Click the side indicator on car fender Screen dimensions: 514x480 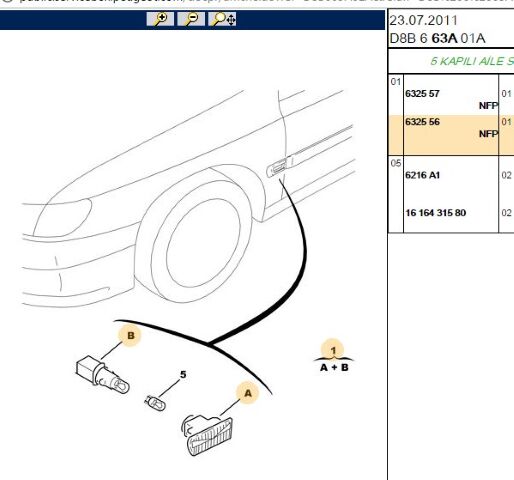[277, 168]
